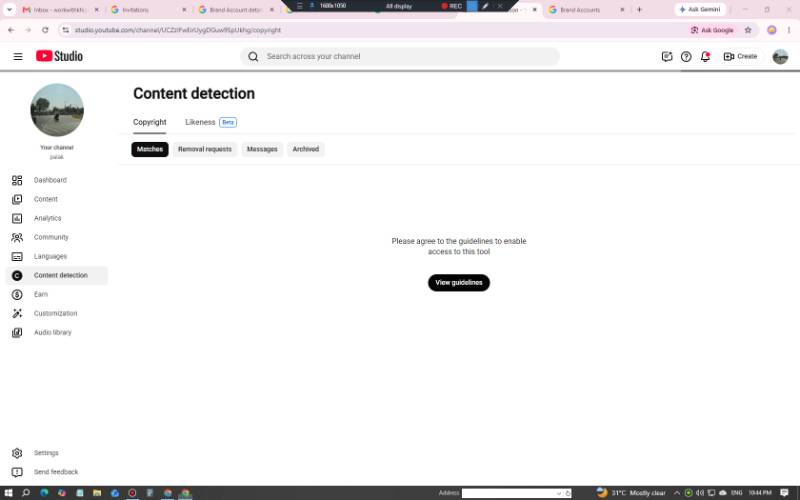800x500 pixels.
Task: Click the search magnifier icon
Action: point(253,57)
